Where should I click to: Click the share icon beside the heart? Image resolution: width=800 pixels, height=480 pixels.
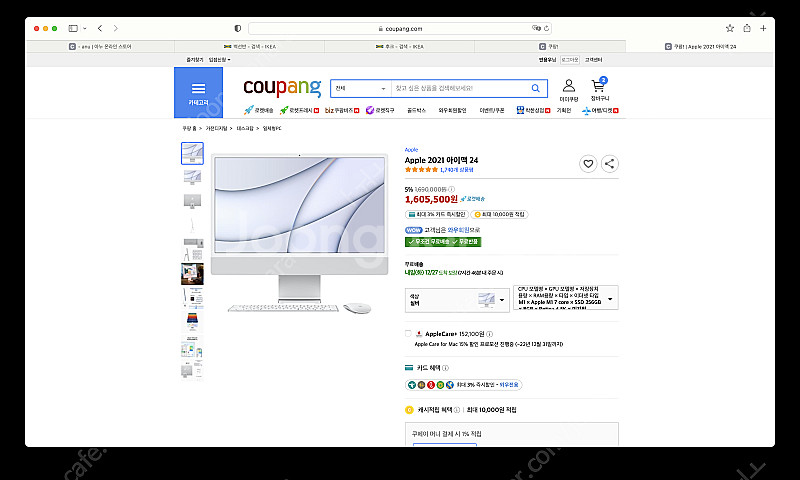pyautogui.click(x=609, y=164)
